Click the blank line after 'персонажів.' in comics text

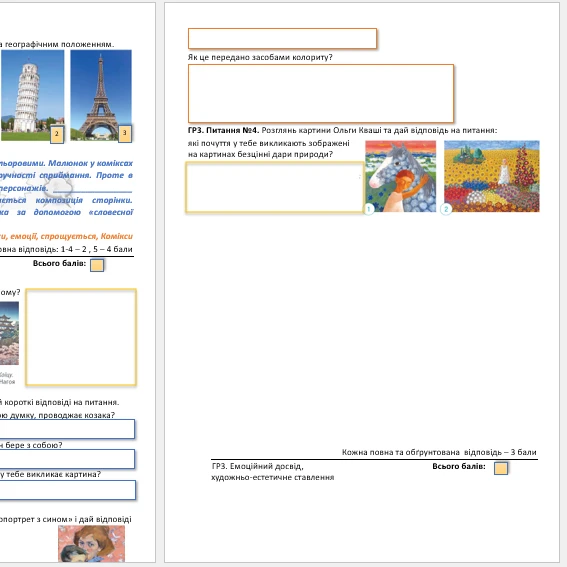[93, 189]
